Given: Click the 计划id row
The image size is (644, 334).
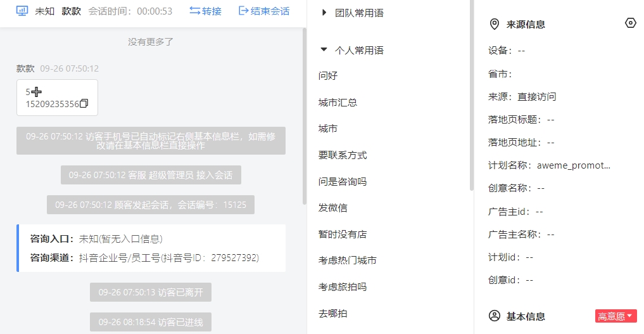Looking at the screenshot, I should coord(510,257).
